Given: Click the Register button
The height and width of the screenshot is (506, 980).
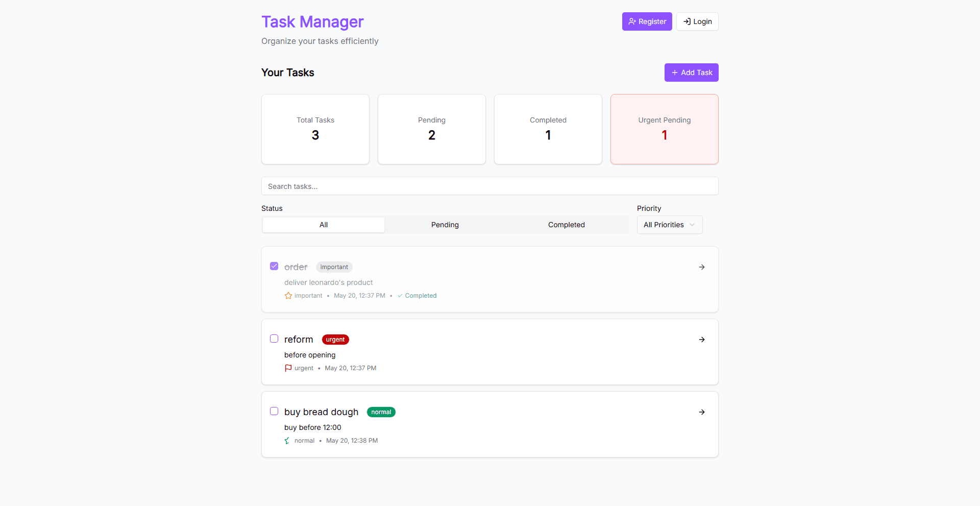Looking at the screenshot, I should click(x=647, y=21).
